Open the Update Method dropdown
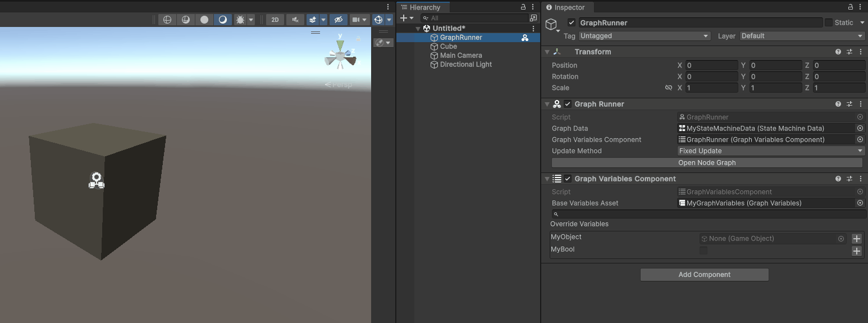Viewport: 868px width, 323px height. (771, 151)
